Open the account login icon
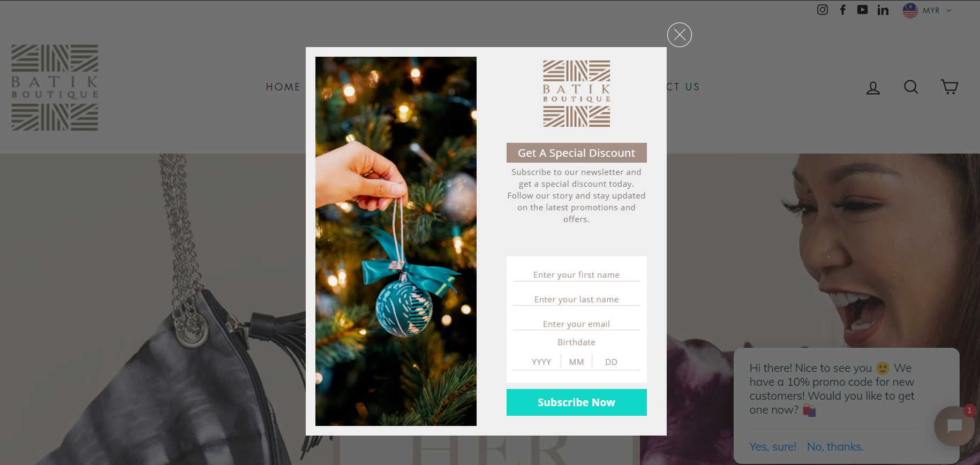The image size is (980, 465). point(873,87)
